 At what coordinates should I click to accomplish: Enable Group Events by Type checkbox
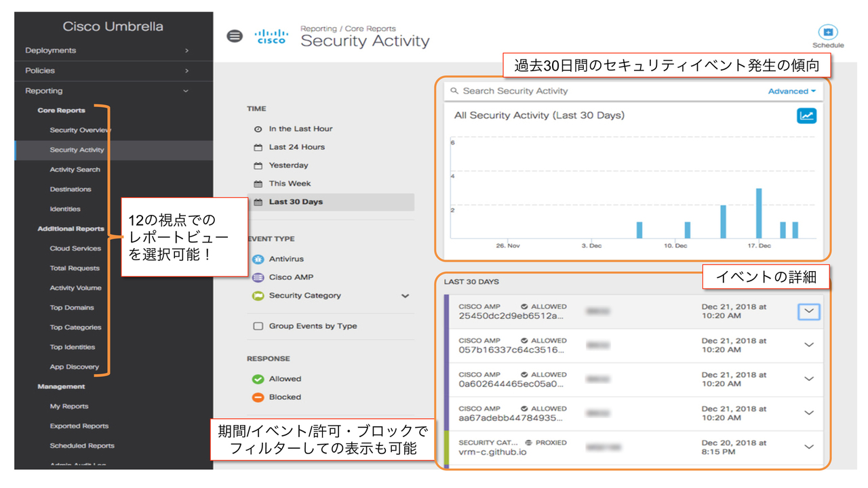258,326
